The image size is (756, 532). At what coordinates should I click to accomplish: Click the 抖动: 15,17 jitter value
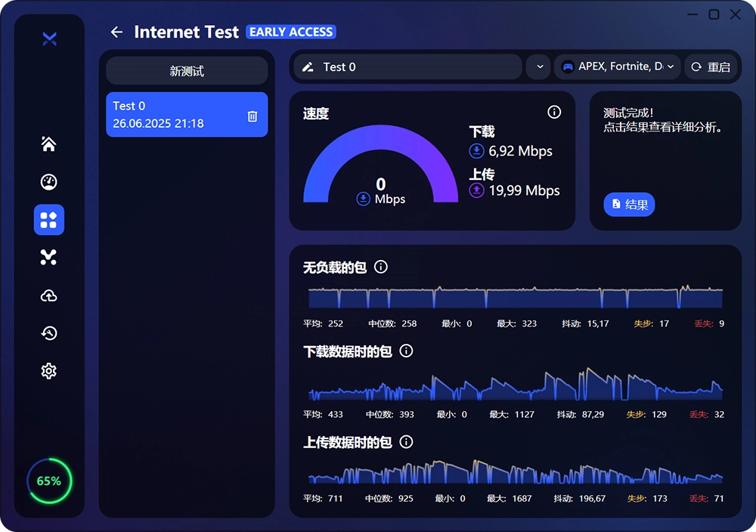(585, 324)
